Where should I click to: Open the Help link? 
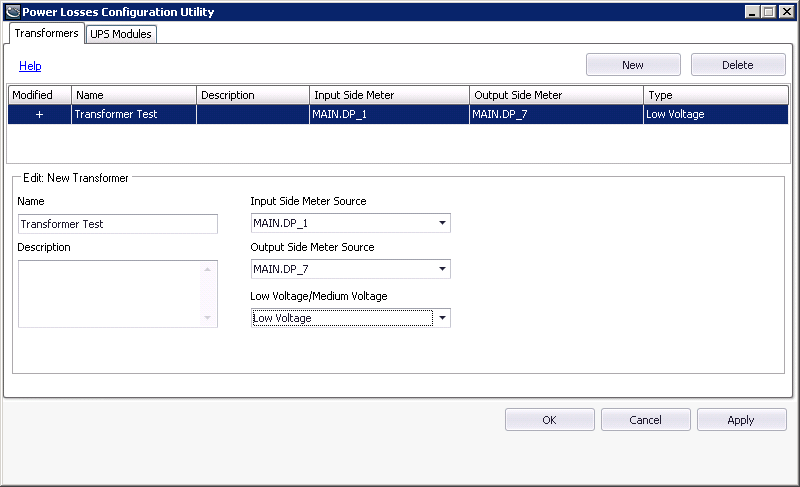click(x=30, y=66)
